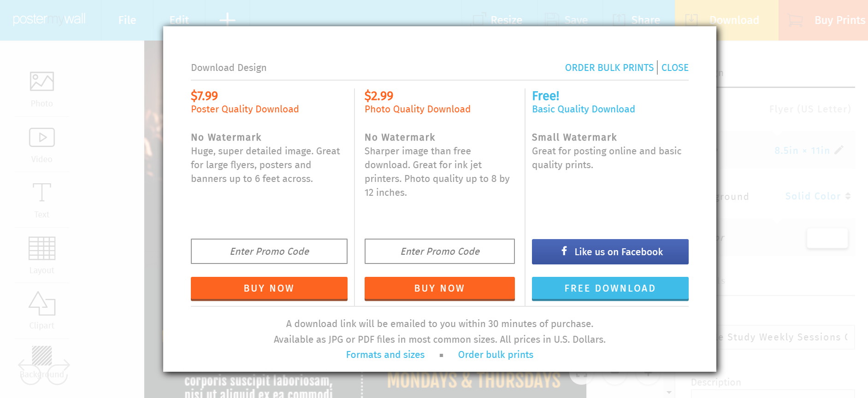Open the Background tool icon
This screenshot has height=398, width=868.
(42, 356)
